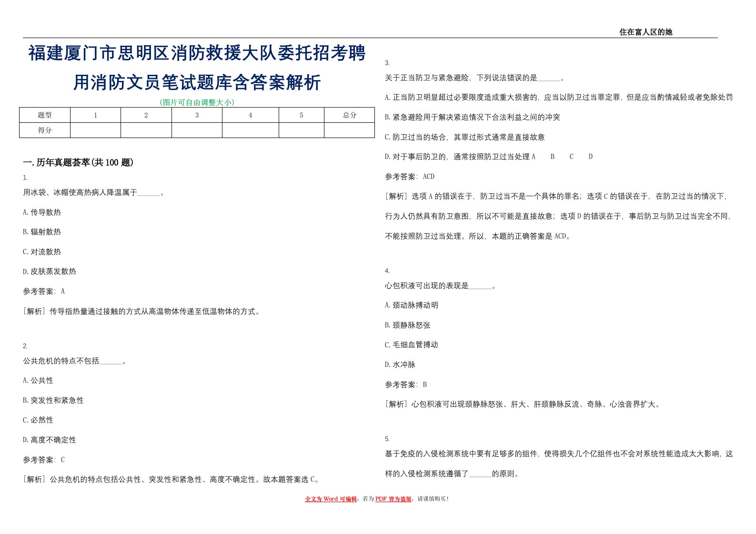Click question 2 text '公共危机的特点不包括'
The image size is (756, 534).
pyautogui.click(x=61, y=361)
